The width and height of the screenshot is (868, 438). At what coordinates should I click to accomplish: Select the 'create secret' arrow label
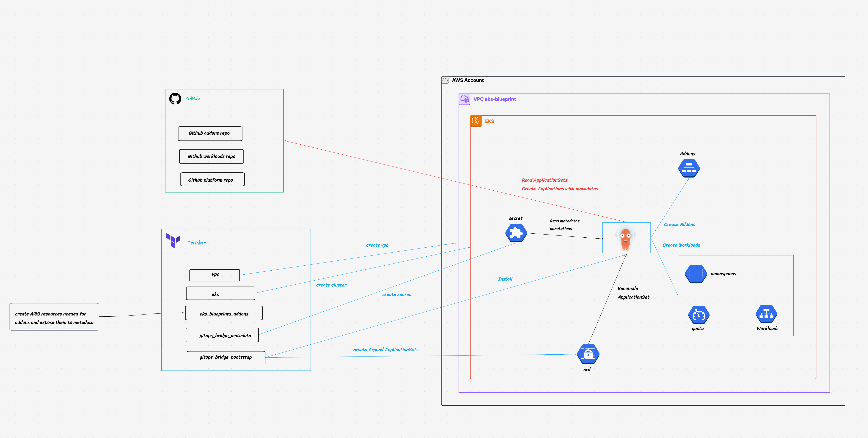point(396,294)
